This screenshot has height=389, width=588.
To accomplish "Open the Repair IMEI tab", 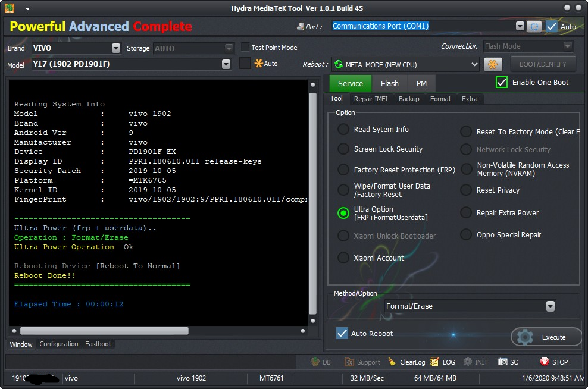I will (371, 99).
